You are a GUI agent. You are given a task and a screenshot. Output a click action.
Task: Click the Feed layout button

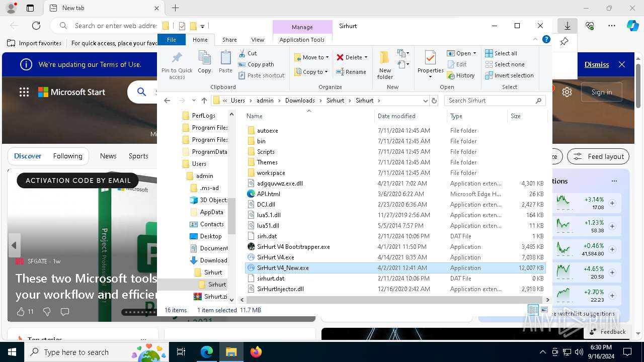[598, 156]
